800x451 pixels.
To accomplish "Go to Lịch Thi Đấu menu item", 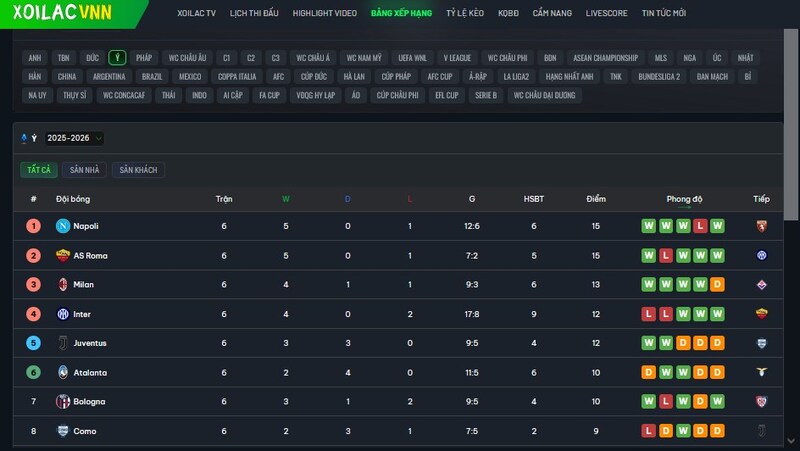I will pyautogui.click(x=252, y=14).
